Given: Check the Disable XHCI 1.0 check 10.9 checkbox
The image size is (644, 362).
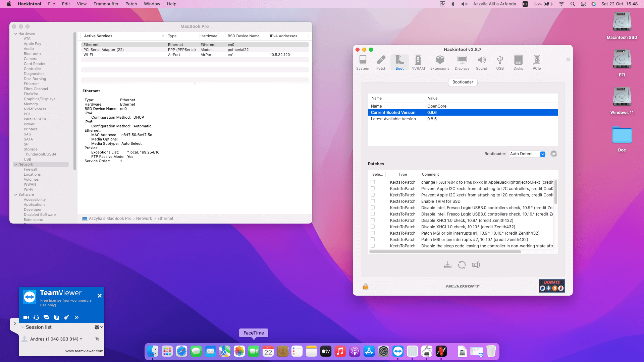Looking at the screenshot, I should (373, 221).
